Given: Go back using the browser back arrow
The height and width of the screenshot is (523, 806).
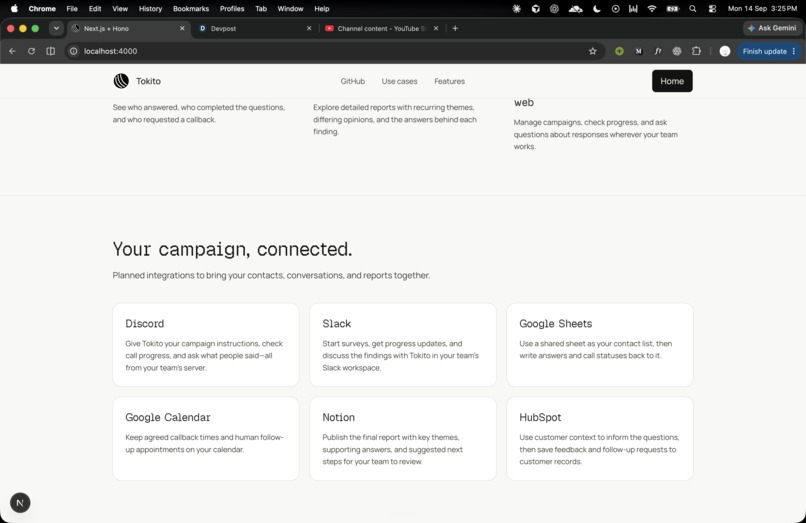Looking at the screenshot, I should [12, 51].
